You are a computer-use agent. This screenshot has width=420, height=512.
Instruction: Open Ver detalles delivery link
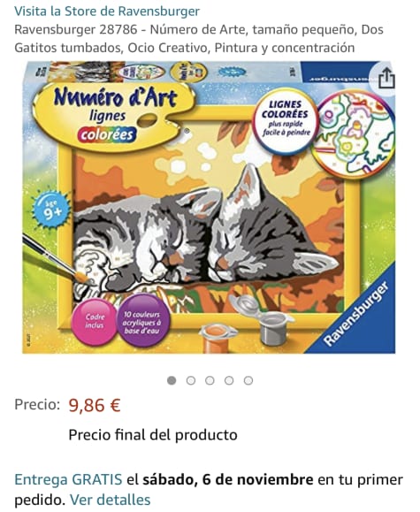pyautogui.click(x=110, y=500)
